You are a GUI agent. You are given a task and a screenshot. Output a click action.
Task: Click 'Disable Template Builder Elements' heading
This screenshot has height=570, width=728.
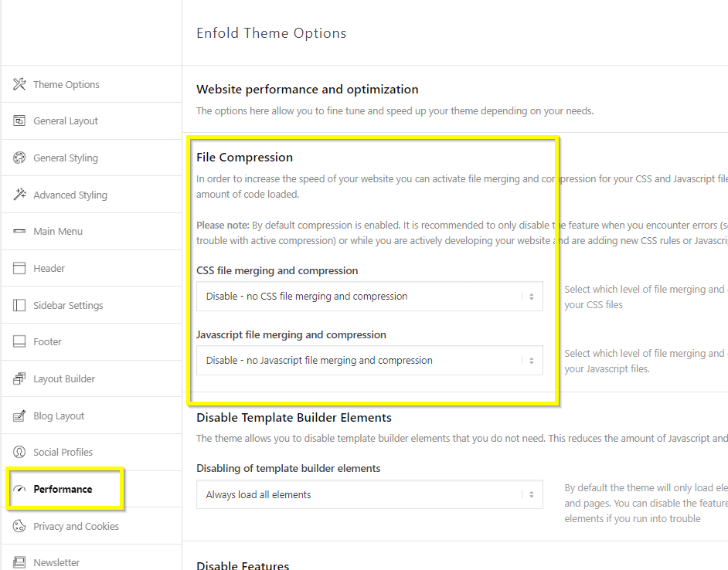pyautogui.click(x=294, y=417)
